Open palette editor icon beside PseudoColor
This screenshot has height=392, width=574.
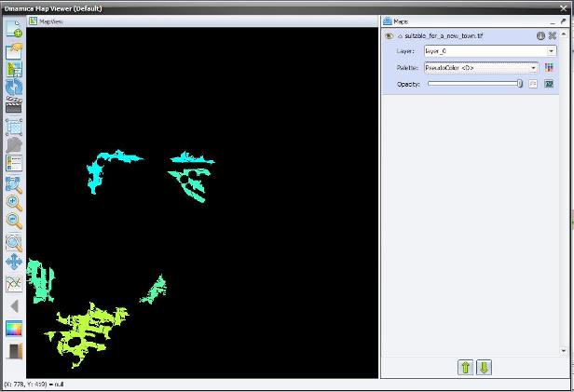[550, 67]
